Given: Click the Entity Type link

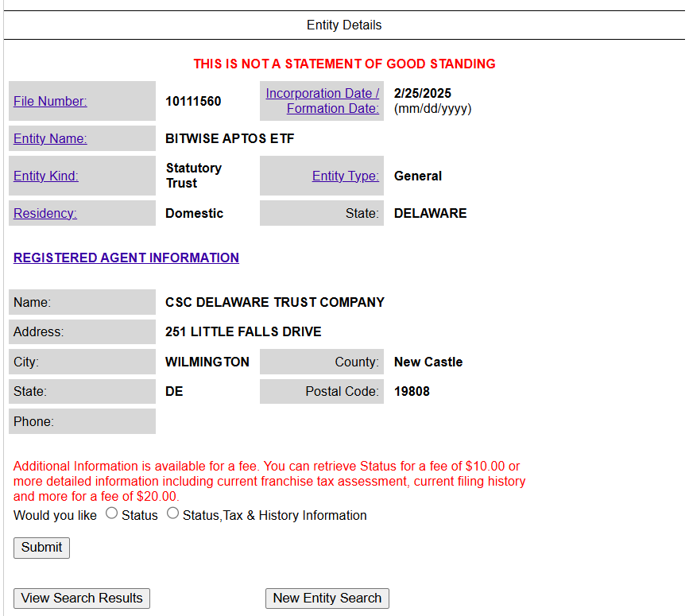Looking at the screenshot, I should pyautogui.click(x=346, y=176).
